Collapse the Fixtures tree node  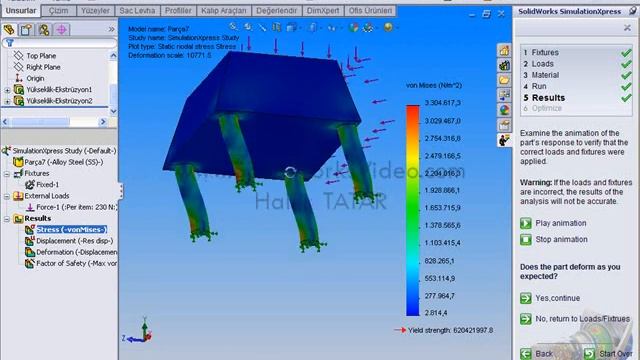(x=7, y=174)
